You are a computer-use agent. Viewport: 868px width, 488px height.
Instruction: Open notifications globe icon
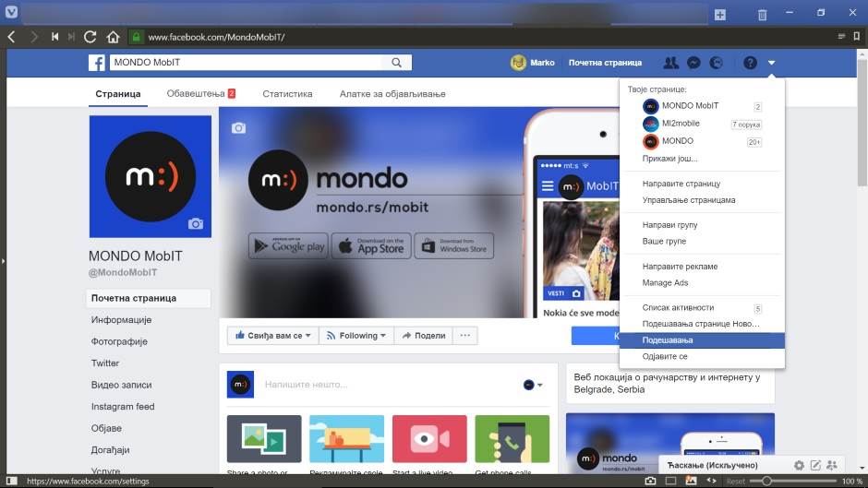(716, 63)
